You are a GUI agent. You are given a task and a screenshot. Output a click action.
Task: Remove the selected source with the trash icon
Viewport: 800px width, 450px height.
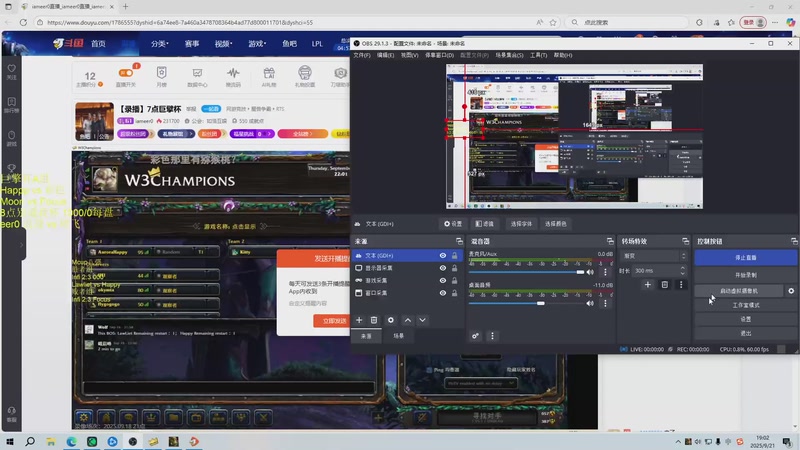point(374,320)
